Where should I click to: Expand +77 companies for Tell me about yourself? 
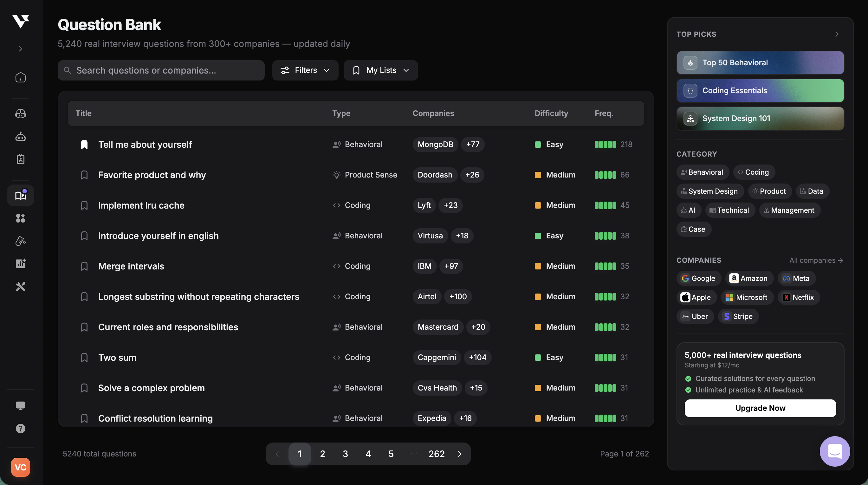473,145
